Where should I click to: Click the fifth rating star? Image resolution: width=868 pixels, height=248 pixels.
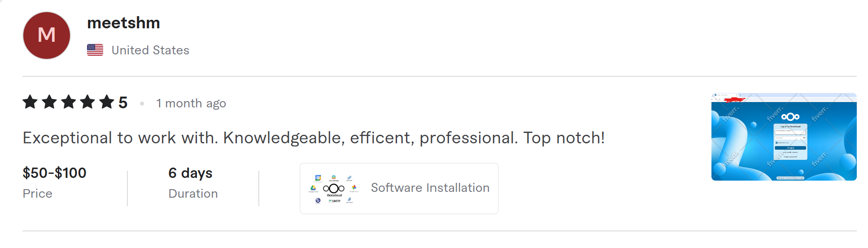pos(107,102)
